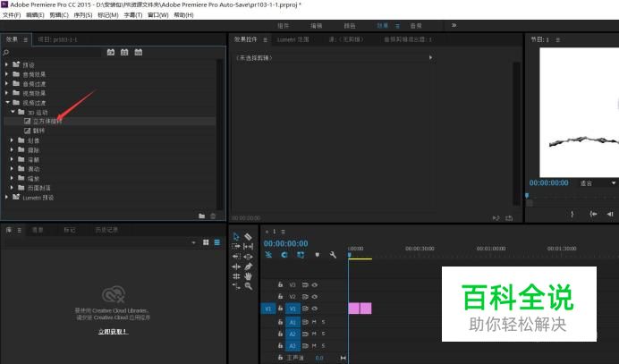Toggle the V3 track eye visibility
This screenshot has width=619, height=364.
click(315, 284)
